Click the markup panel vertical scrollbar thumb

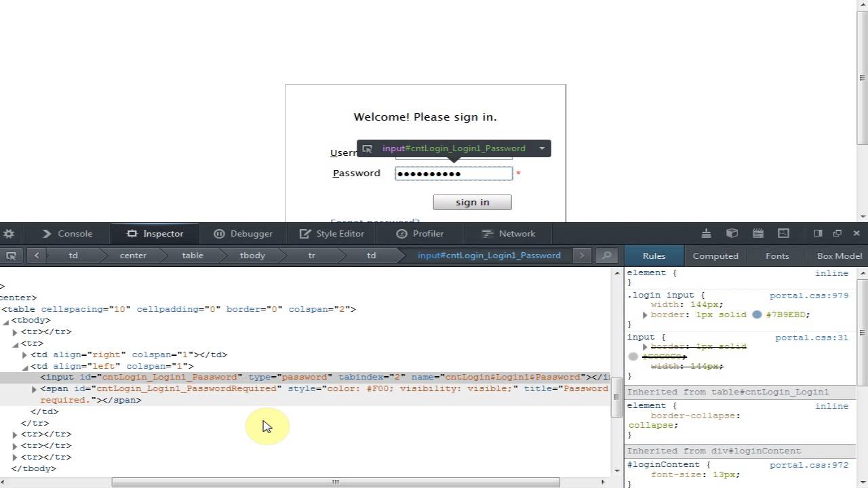click(617, 397)
